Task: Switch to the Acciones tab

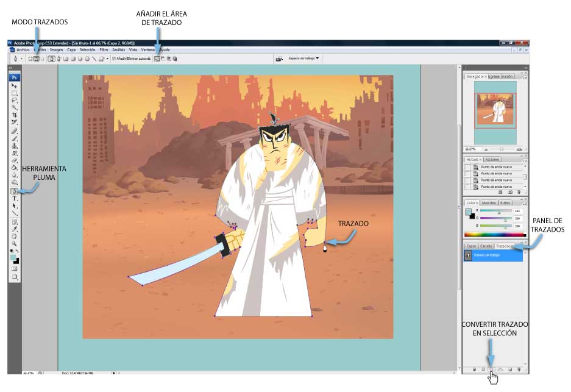Action: click(492, 159)
